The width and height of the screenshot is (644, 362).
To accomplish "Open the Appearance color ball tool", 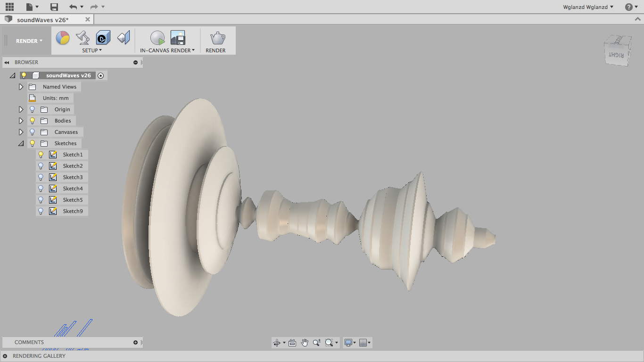I will click(63, 38).
